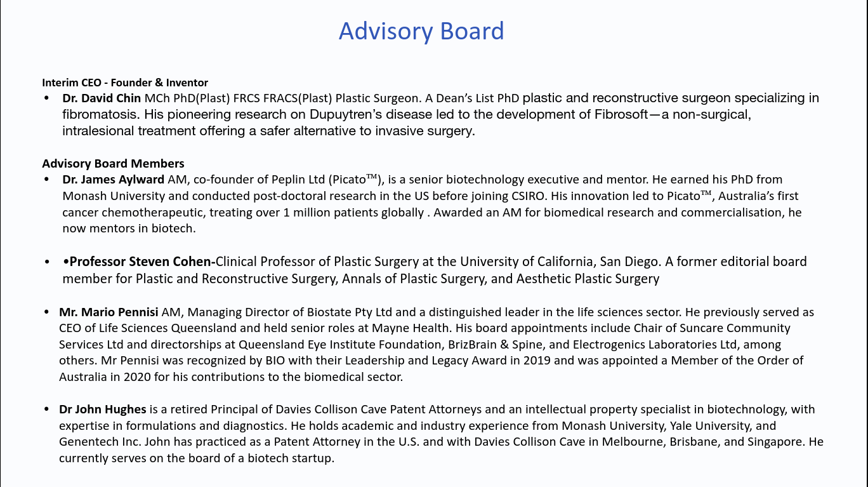Click the bold name "Dr. James Aylward"

coord(113,180)
